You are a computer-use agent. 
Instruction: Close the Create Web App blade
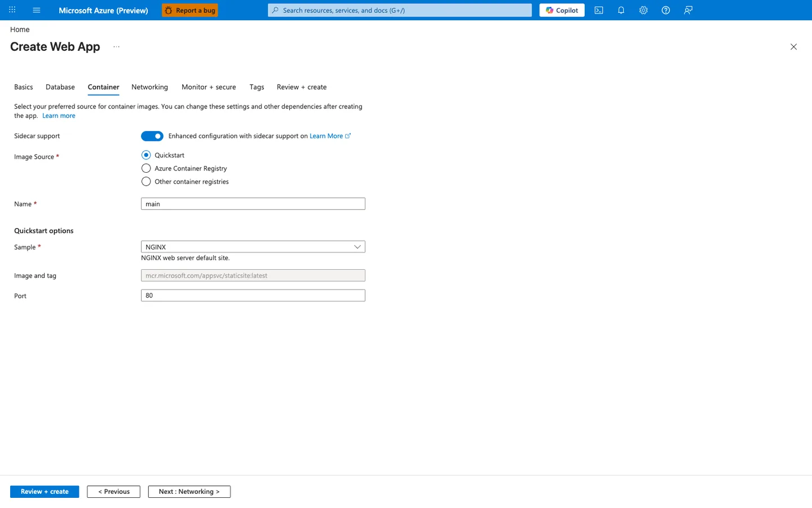793,47
